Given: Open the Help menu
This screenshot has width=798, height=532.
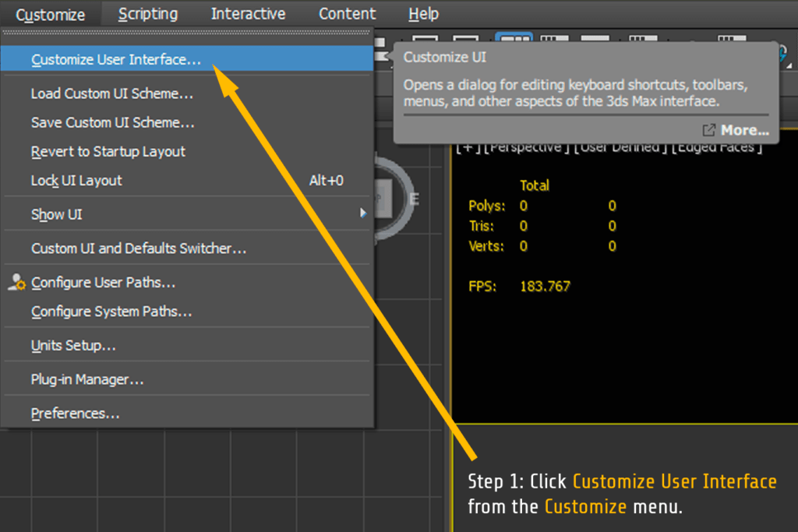Looking at the screenshot, I should 423,14.
